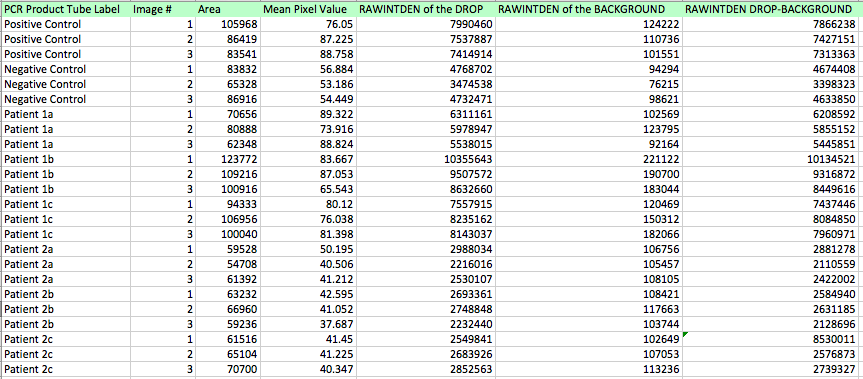Select the 'PCR Product Tube Label' header cell
Viewport: 863px width, 379px height.
click(66, 9)
